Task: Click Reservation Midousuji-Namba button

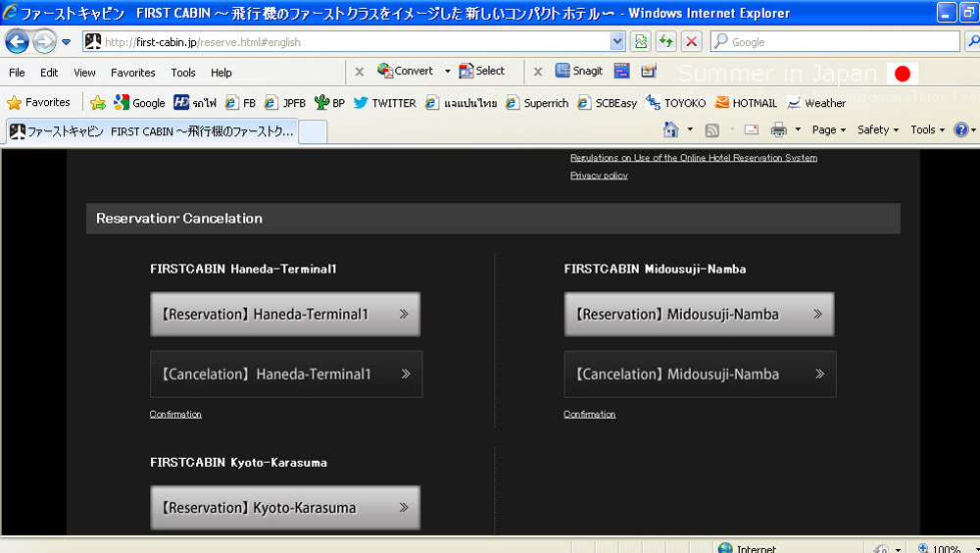Action: [699, 314]
